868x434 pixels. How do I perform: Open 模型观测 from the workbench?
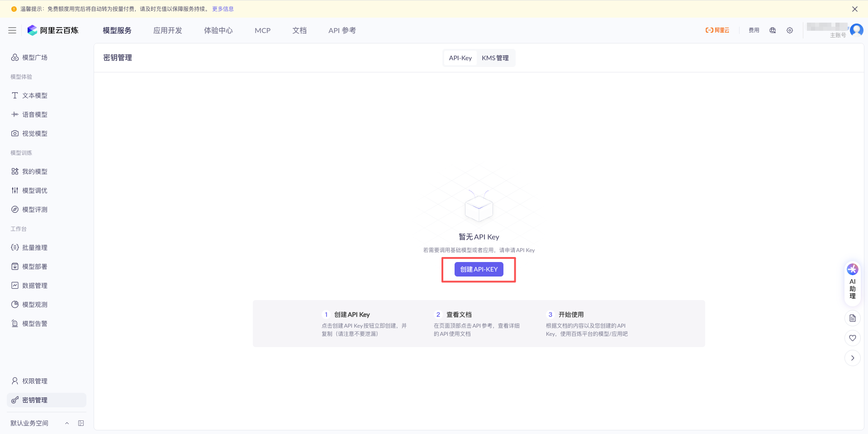point(35,304)
